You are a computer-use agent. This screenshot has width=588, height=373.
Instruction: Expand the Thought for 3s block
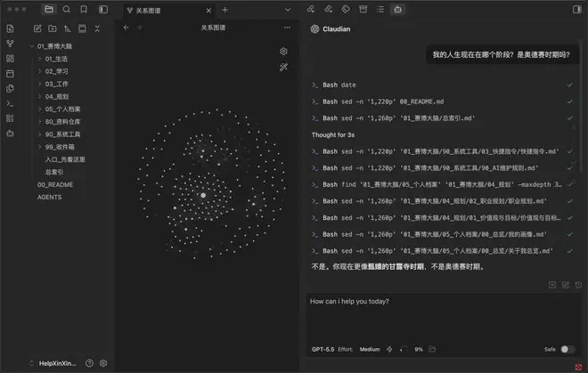(x=333, y=135)
